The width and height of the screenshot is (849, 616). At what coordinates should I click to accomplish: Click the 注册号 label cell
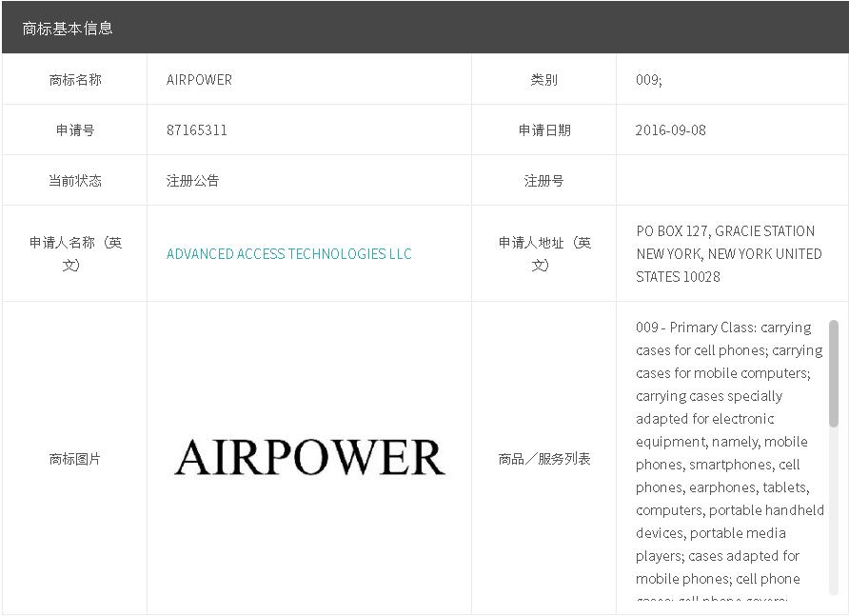543,180
